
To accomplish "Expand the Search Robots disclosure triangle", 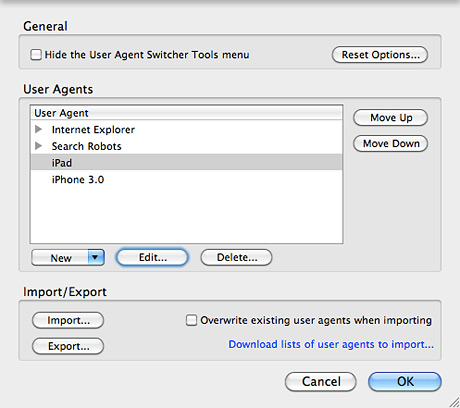I will coord(39,146).
